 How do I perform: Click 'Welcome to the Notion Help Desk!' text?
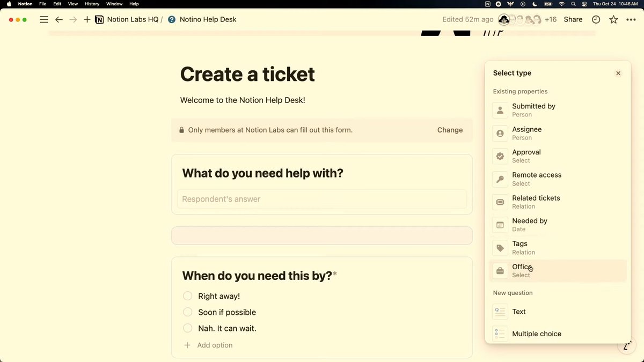(x=243, y=100)
